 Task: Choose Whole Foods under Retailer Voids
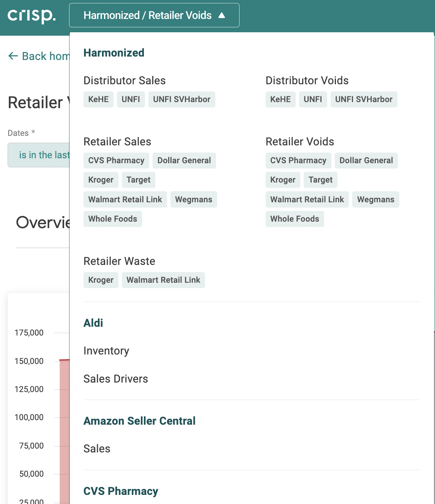(x=295, y=219)
